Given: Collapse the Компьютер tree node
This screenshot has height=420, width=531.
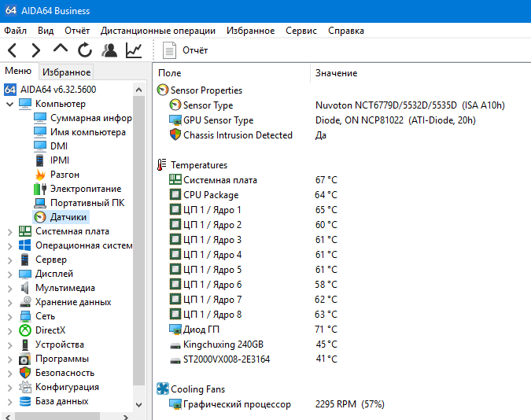Looking at the screenshot, I should point(9,104).
